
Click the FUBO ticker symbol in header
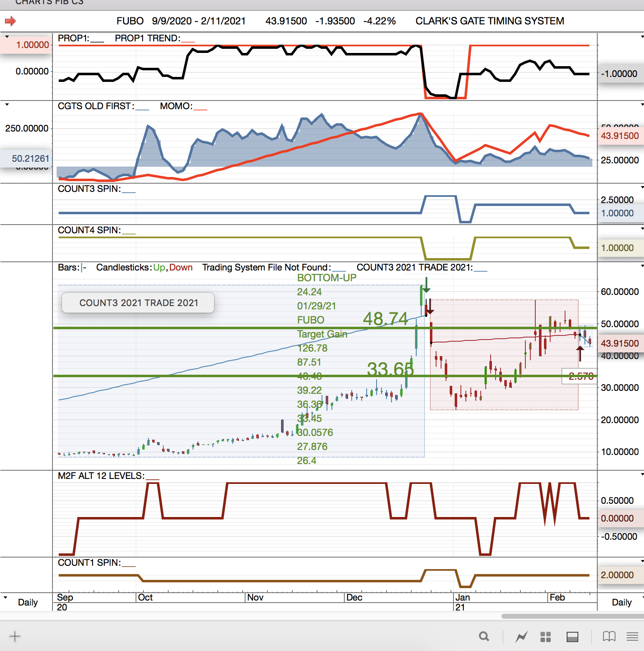[x=130, y=21]
